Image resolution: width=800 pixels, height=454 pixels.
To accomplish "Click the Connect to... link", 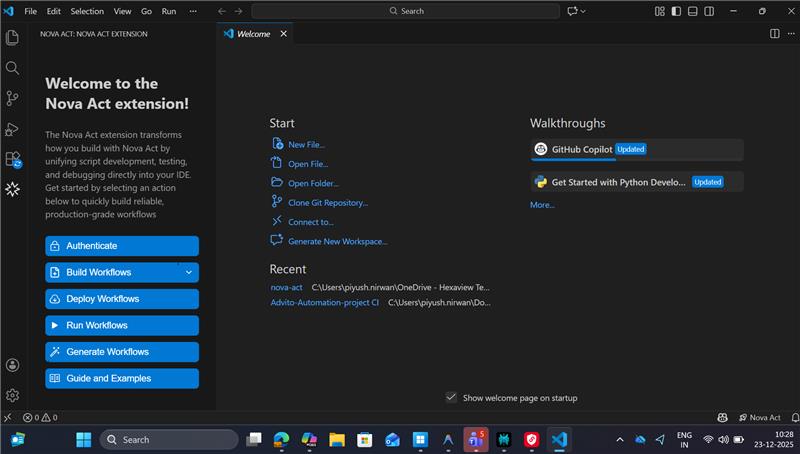I will [x=311, y=222].
